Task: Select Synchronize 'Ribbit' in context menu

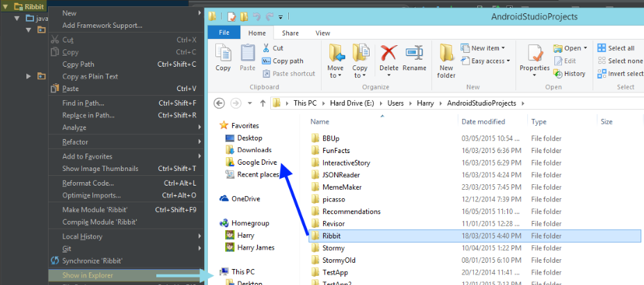Action: (x=92, y=261)
